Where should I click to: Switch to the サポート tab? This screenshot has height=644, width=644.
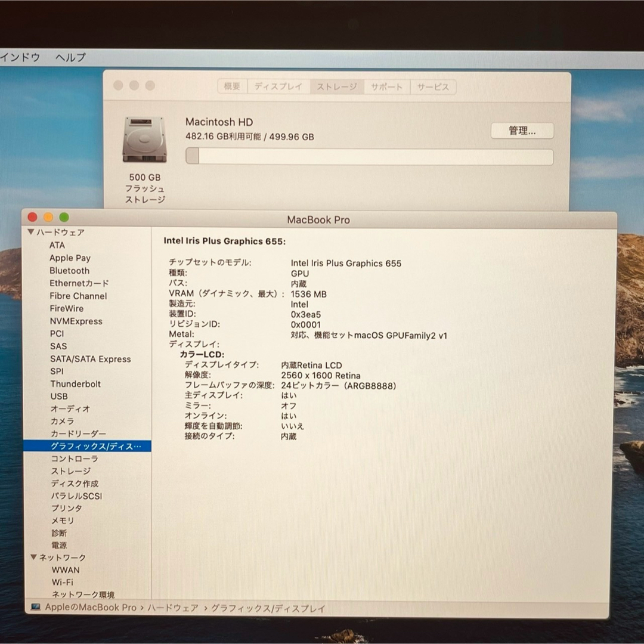click(387, 86)
